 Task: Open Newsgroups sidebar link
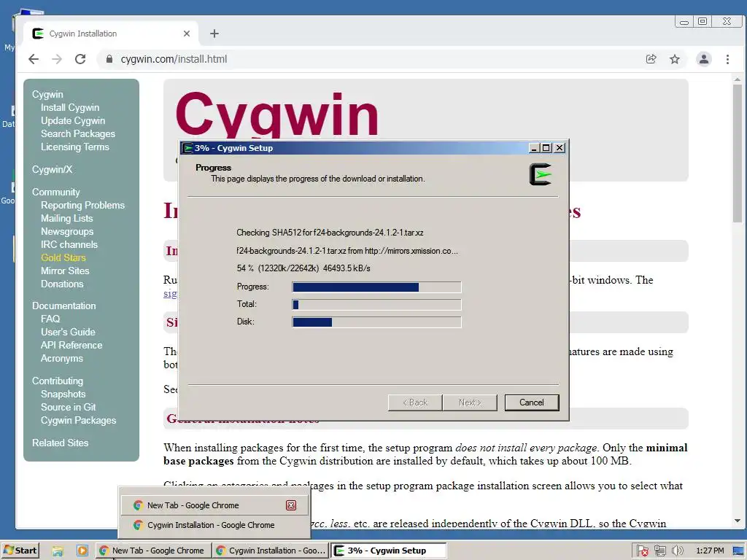67,231
